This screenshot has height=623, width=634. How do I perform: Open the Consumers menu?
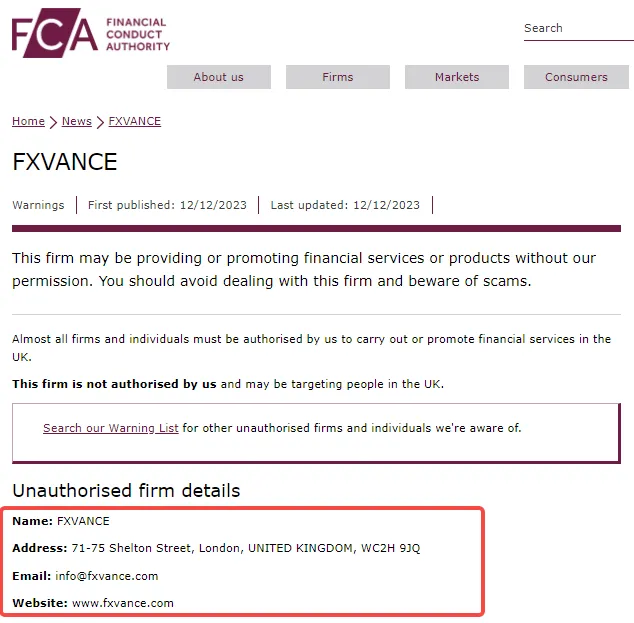576,77
